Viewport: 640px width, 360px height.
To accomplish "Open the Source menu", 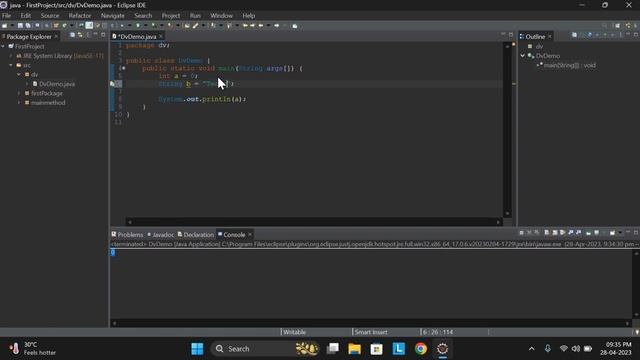I will coord(50,16).
